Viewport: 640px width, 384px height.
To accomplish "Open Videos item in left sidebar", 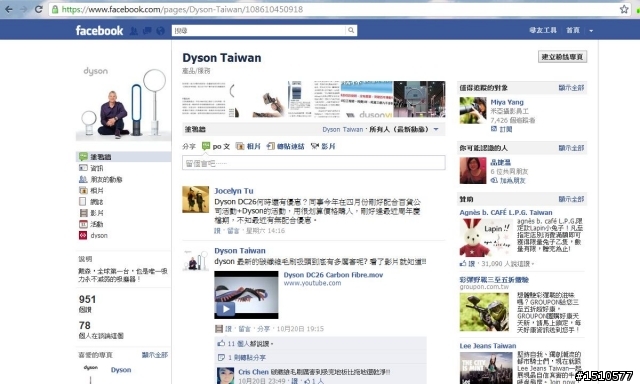I will point(97,213).
